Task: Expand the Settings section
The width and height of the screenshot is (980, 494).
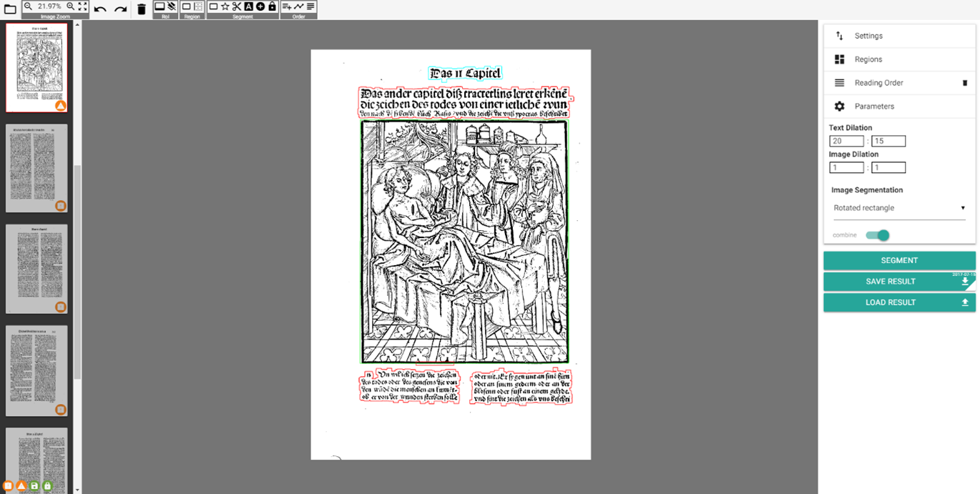Action: (x=899, y=36)
